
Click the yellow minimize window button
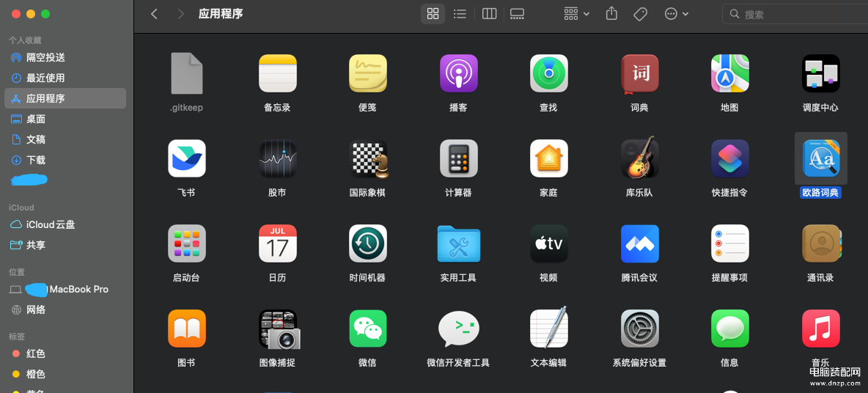[31, 14]
